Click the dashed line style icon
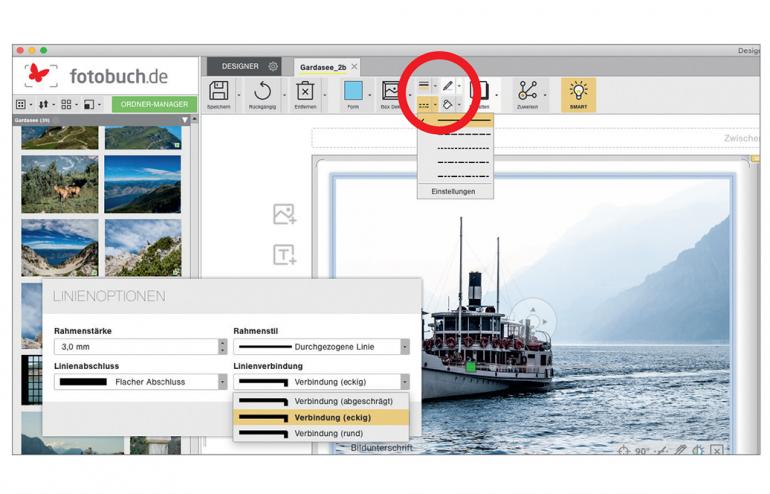770x494 pixels. pyautogui.click(x=424, y=105)
